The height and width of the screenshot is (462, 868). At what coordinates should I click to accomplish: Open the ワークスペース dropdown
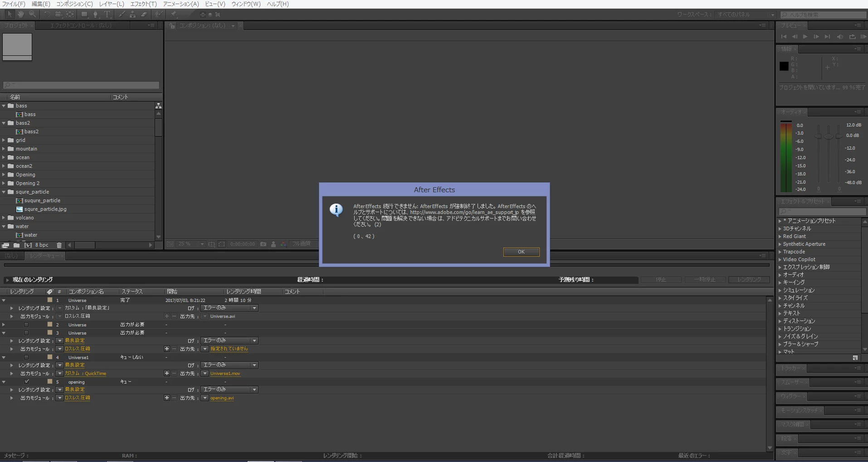(x=746, y=15)
